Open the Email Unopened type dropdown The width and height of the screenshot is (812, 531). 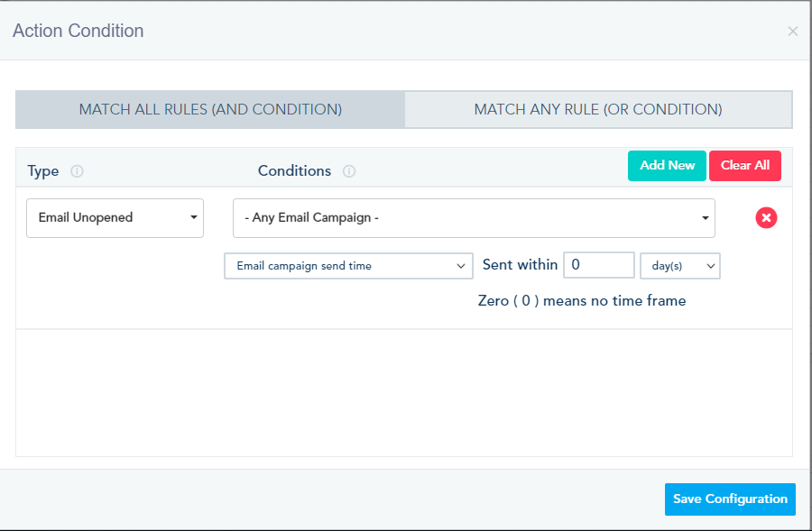pos(115,218)
